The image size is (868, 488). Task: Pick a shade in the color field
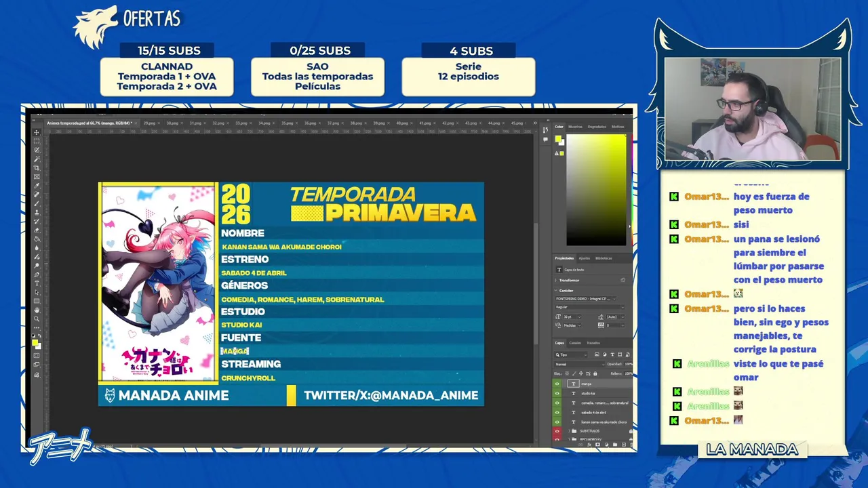click(596, 190)
